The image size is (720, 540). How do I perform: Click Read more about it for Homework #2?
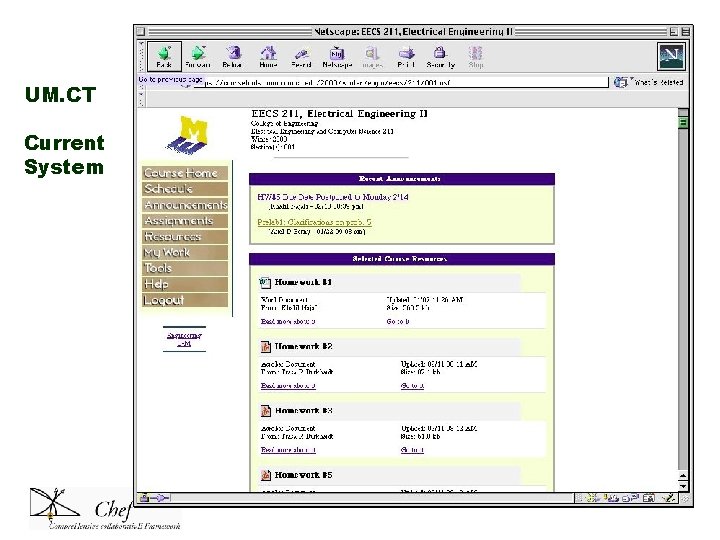288,386
